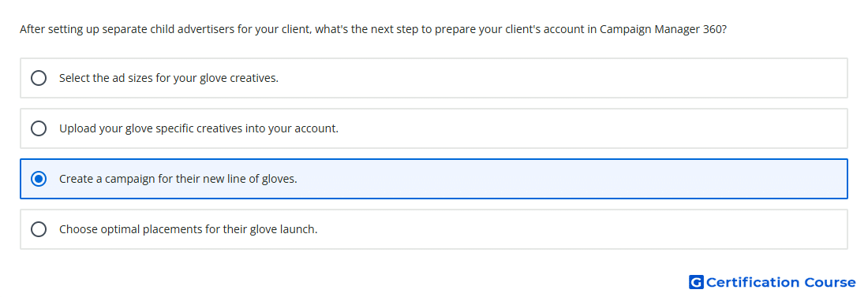Pick the first answer card about ad sizes
This screenshot has width=868, height=297.
pyautogui.click(x=434, y=78)
